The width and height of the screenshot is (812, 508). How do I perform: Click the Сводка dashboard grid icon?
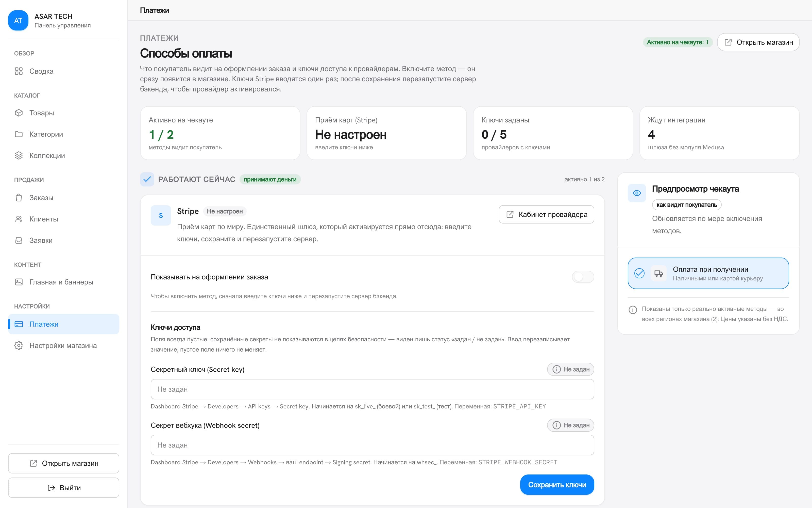19,71
